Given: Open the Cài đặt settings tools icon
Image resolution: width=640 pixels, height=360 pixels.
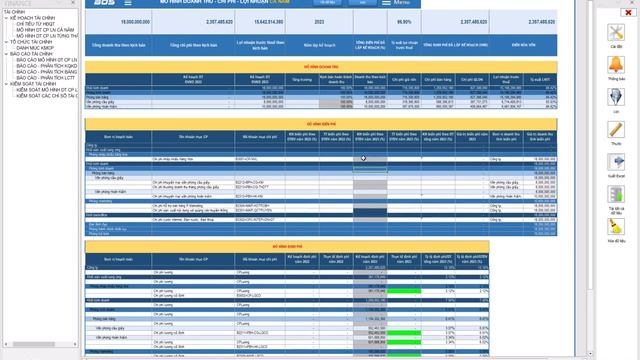Looking at the screenshot, I should coord(616,33).
